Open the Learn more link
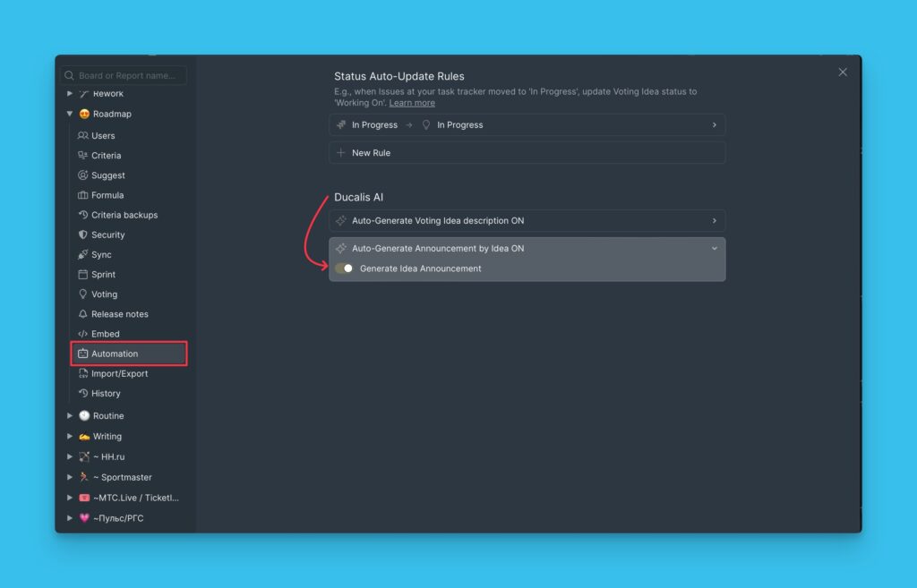Image resolution: width=917 pixels, height=588 pixels. pyautogui.click(x=412, y=103)
